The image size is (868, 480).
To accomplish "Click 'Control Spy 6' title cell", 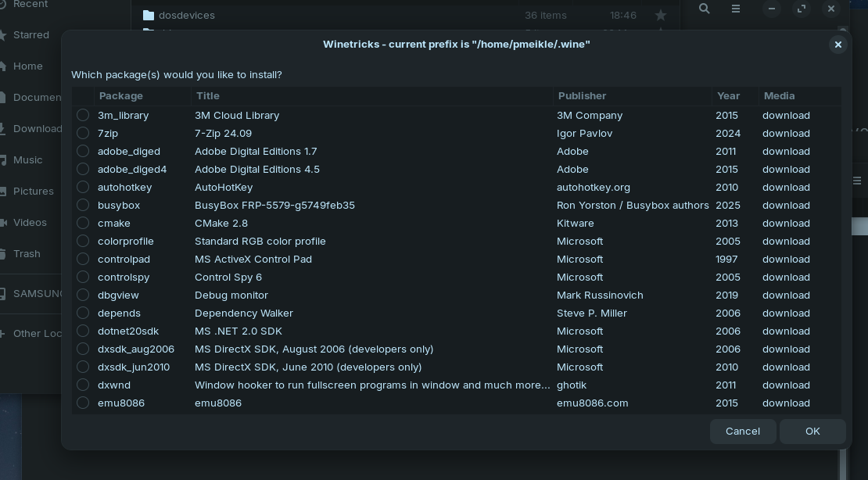I will pos(228,278).
